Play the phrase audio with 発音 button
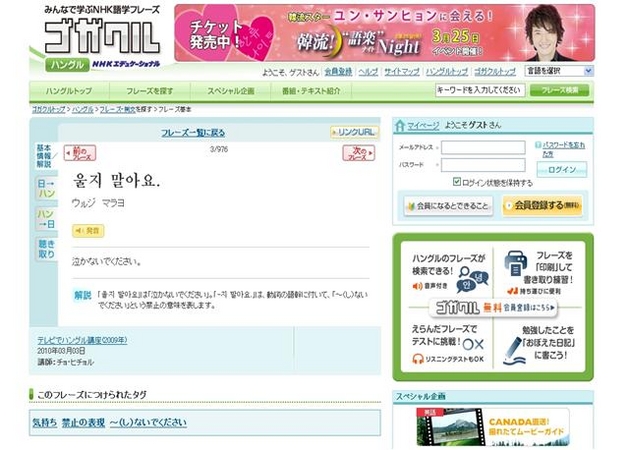The width and height of the screenshot is (629, 450). coord(89,231)
